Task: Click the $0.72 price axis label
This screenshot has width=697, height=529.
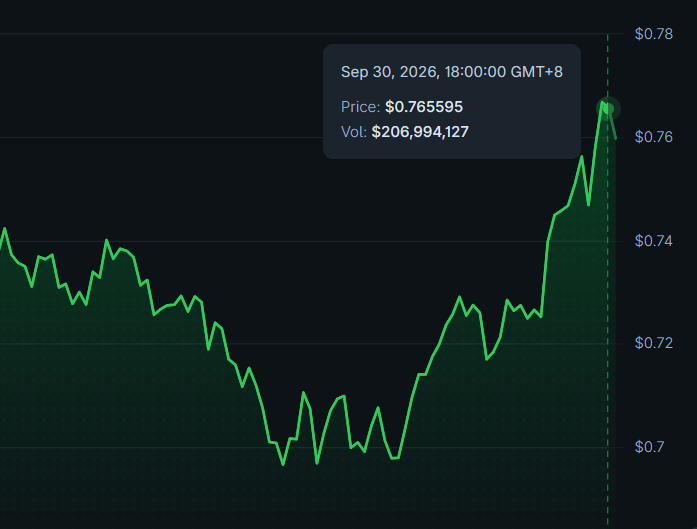Action: pyautogui.click(x=654, y=343)
